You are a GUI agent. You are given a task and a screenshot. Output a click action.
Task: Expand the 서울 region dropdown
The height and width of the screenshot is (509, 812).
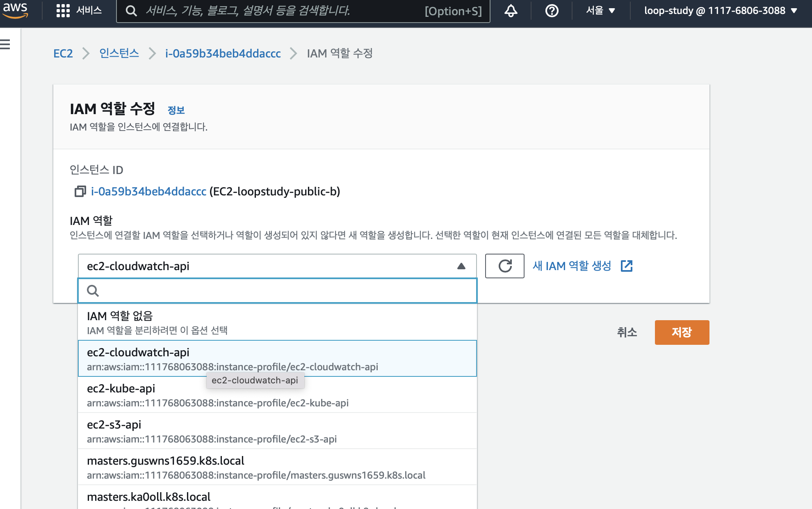(x=600, y=11)
